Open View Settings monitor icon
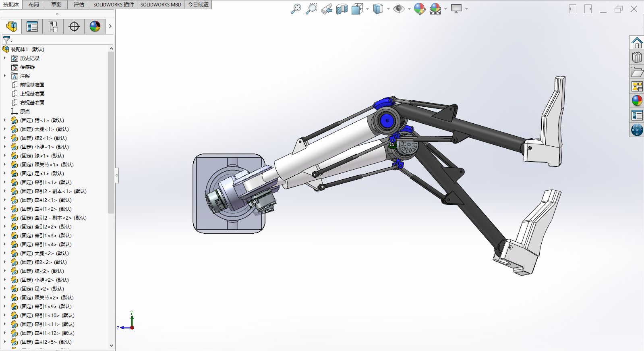644x351 pixels. point(456,9)
